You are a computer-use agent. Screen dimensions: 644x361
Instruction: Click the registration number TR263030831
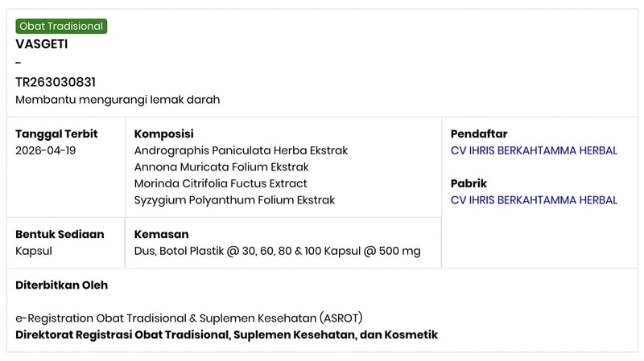click(x=56, y=83)
